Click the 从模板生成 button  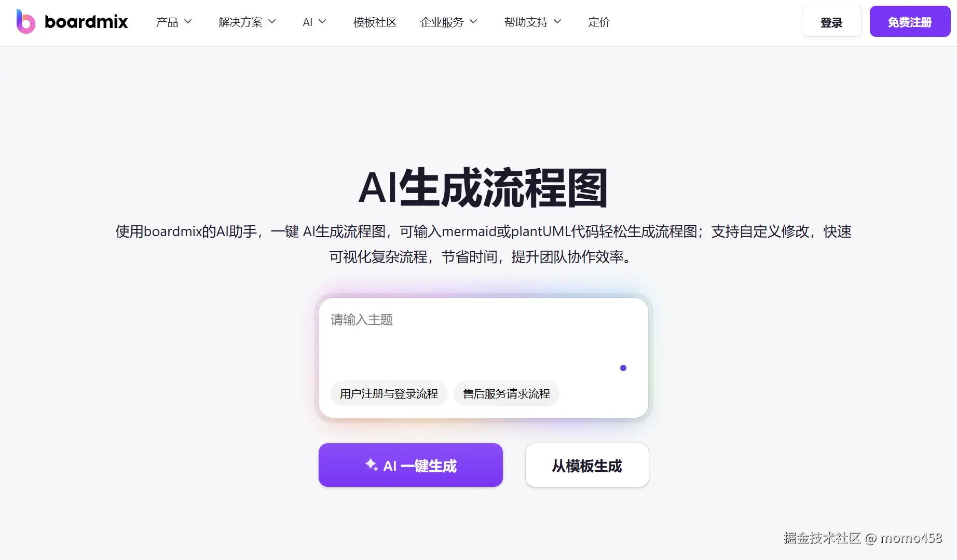(587, 465)
